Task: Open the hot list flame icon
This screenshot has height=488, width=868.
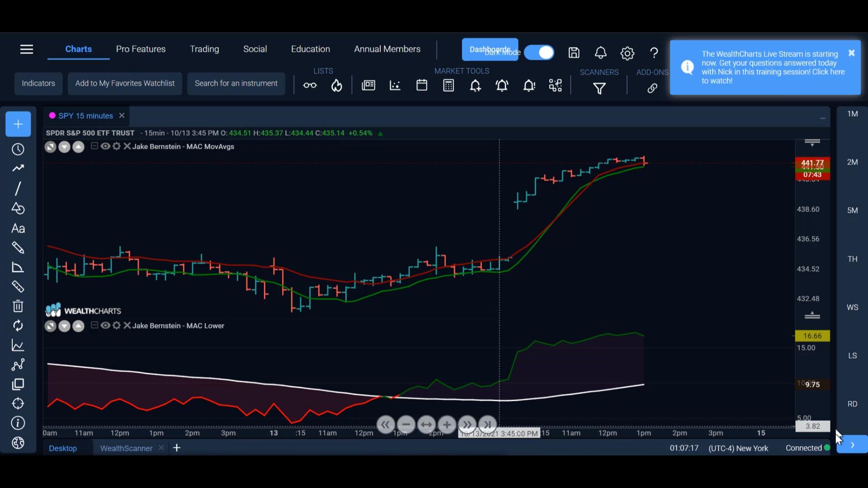Action: (337, 85)
